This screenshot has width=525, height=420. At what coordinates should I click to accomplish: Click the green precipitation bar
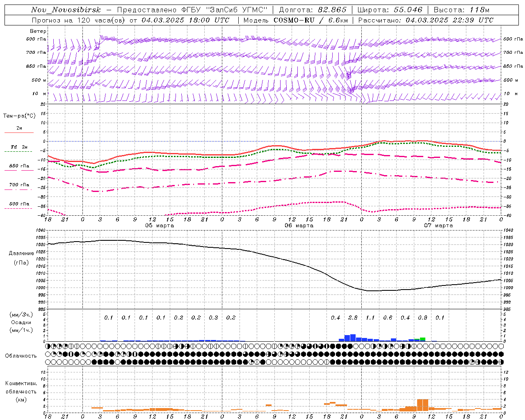(x=422, y=339)
